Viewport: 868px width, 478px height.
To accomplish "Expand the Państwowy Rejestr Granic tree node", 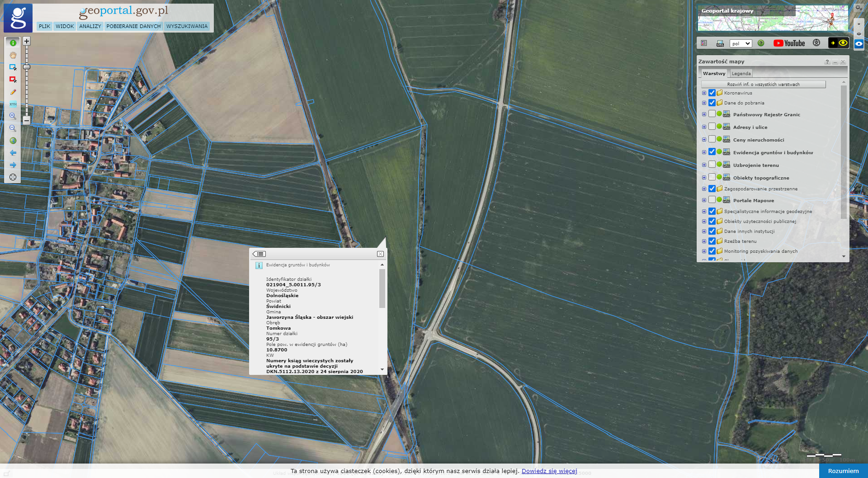I will click(704, 114).
